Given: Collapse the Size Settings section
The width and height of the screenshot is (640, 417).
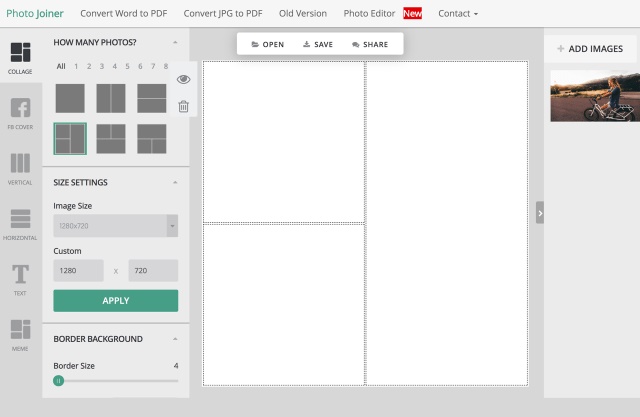Looking at the screenshot, I should point(176,182).
